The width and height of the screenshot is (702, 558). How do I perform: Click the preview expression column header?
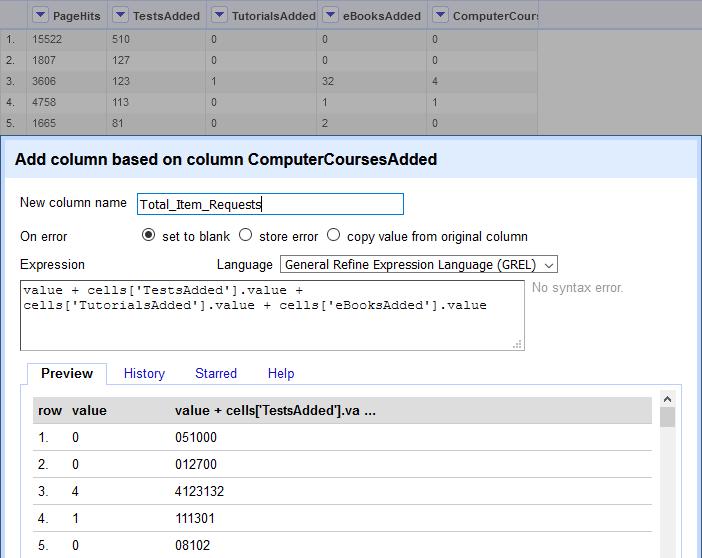275,410
